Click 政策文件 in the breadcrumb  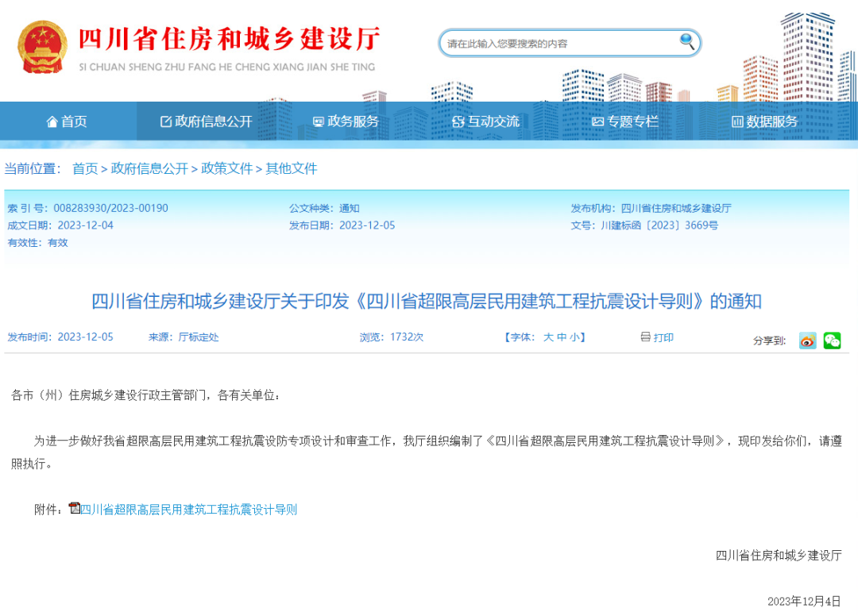tap(226, 168)
